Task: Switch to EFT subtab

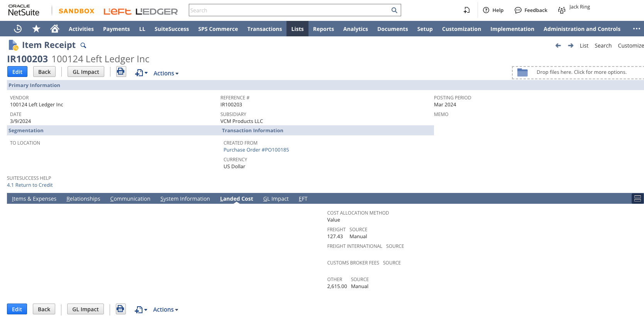Action: (x=303, y=199)
